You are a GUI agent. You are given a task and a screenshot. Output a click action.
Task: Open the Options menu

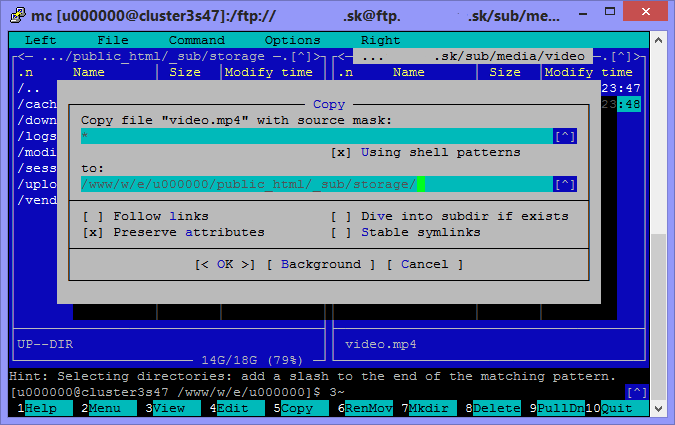[x=292, y=40]
